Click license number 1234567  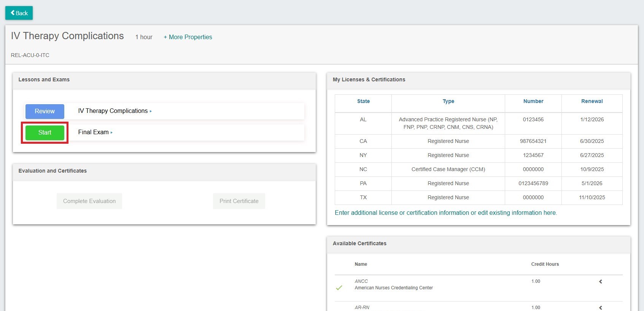[x=533, y=155]
